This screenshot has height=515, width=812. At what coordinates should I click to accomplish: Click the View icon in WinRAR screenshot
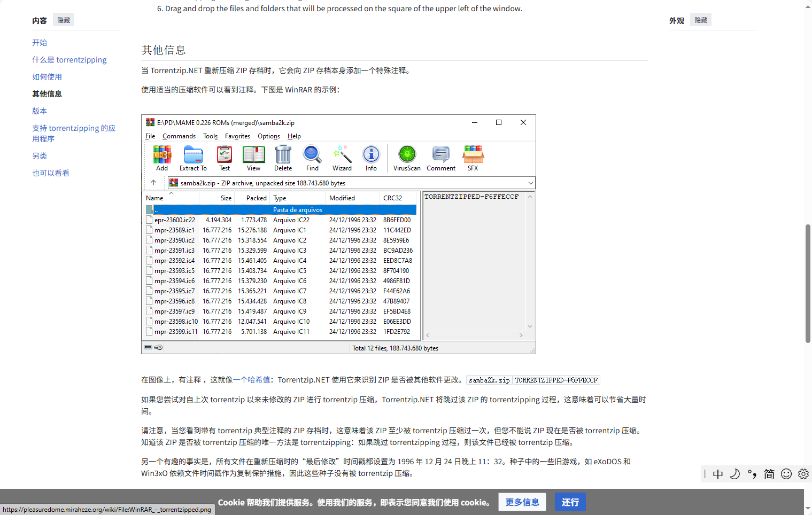coord(253,158)
